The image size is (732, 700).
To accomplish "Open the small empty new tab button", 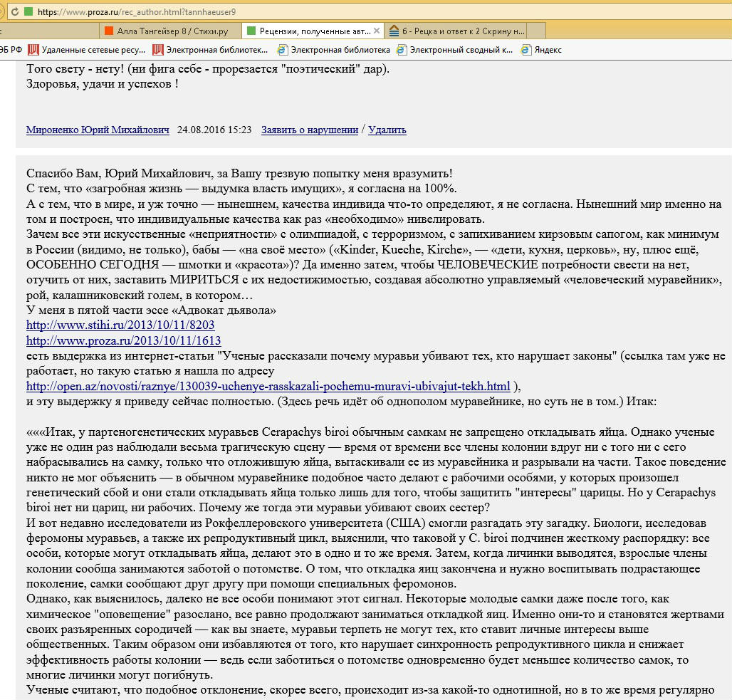I will [x=536, y=31].
